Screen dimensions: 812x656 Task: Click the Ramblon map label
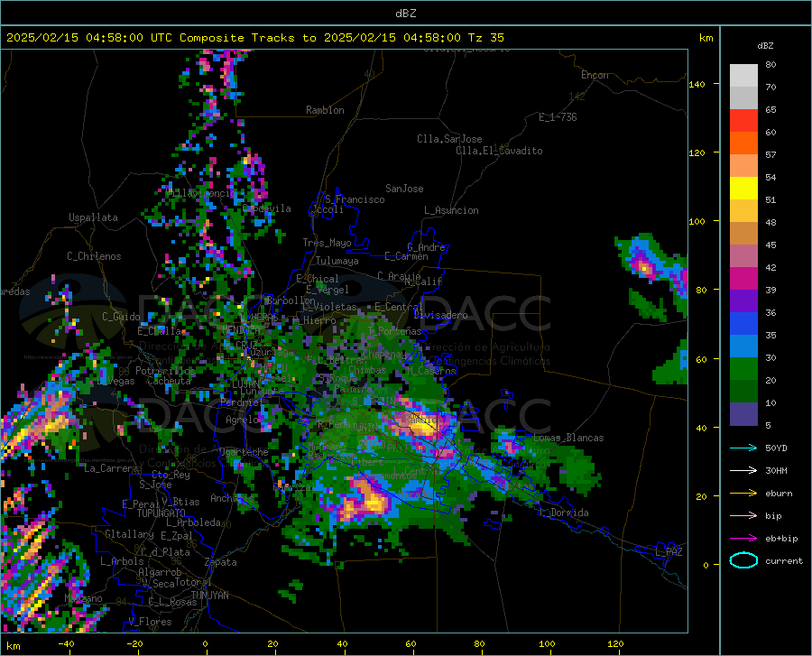(x=325, y=110)
